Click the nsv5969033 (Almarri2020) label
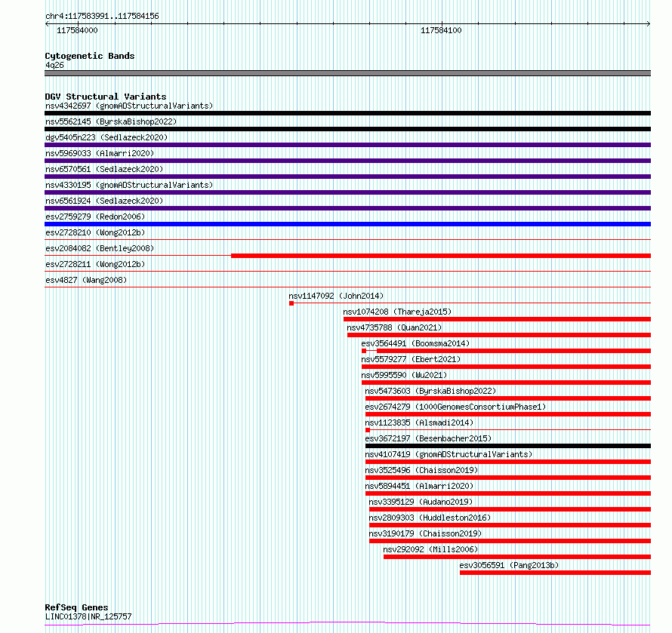The image size is (672, 633). pyautogui.click(x=100, y=153)
